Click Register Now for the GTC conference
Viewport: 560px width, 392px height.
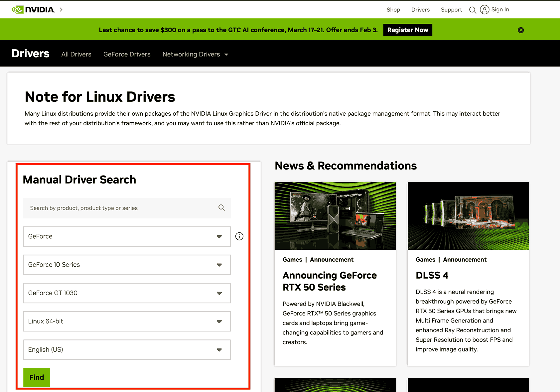pos(407,30)
